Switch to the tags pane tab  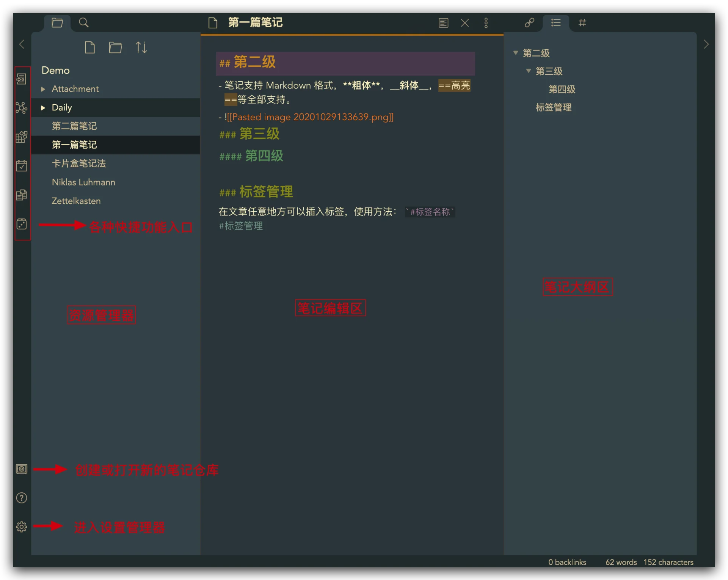click(582, 23)
